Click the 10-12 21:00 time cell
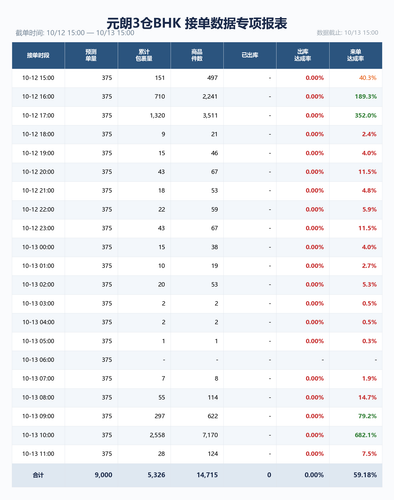The height and width of the screenshot is (500, 394). (38, 191)
